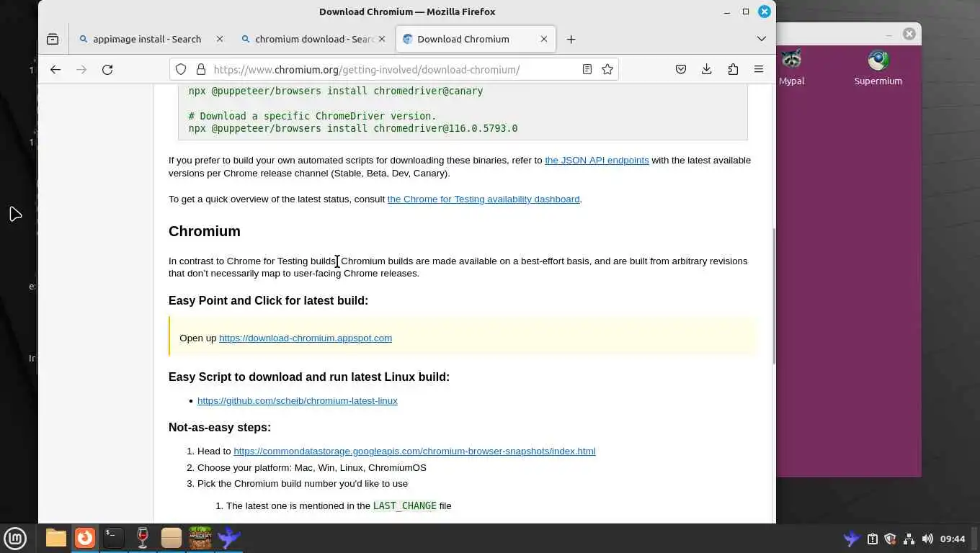Expand the list all tabs chevron
Screen dimensions: 980x553
762,39
